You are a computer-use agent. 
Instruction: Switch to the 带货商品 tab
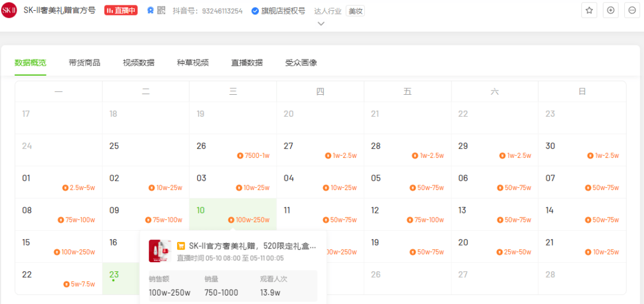click(x=85, y=63)
